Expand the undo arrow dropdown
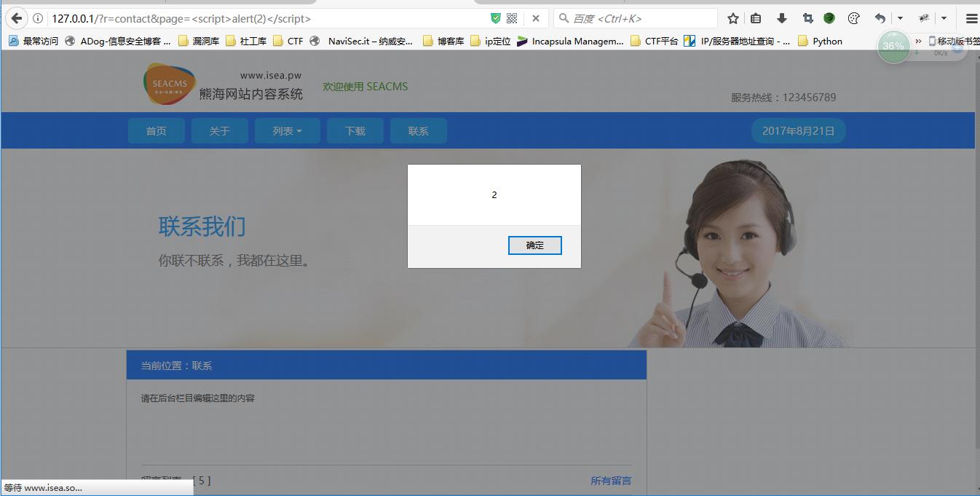This screenshot has height=496, width=980. [x=901, y=18]
